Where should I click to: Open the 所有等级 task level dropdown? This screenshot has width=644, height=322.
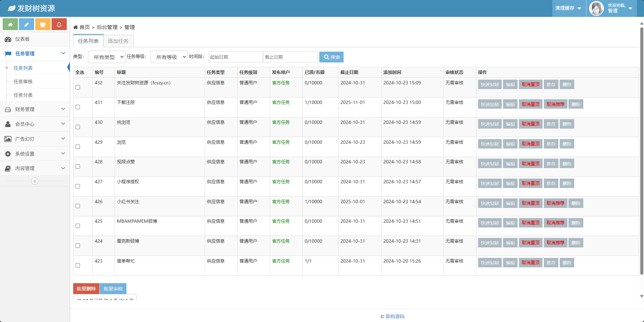coord(169,57)
